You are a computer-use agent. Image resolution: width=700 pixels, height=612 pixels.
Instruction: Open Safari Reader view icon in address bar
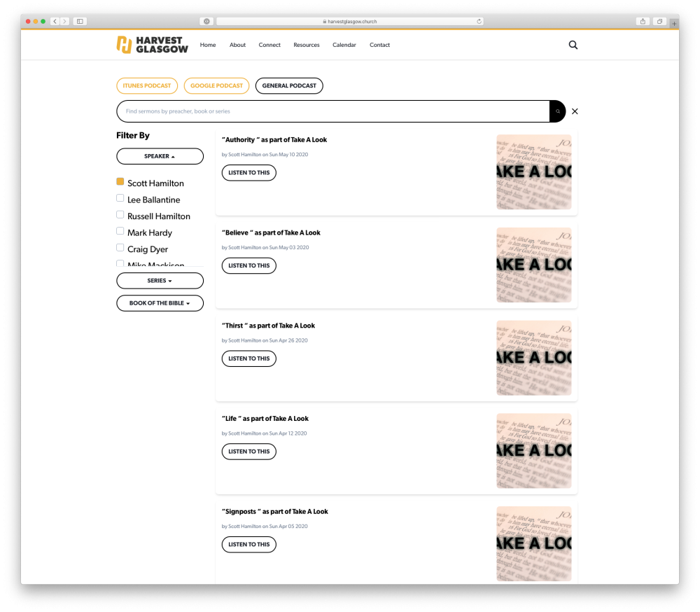pyautogui.click(x=206, y=21)
